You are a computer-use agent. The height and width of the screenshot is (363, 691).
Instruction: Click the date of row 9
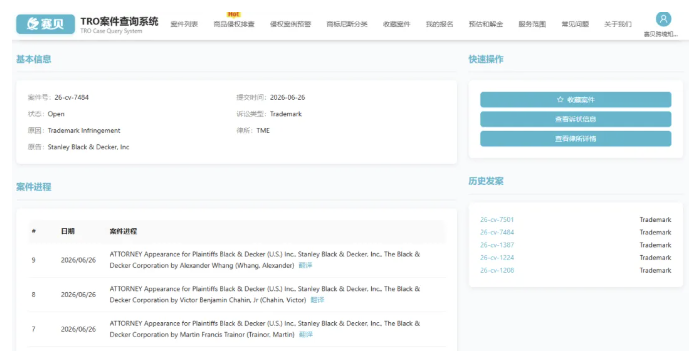78,260
